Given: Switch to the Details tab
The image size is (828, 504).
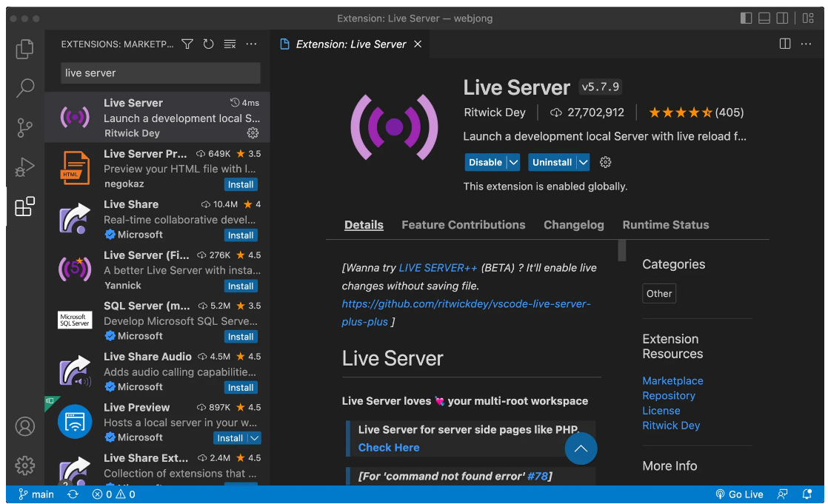Looking at the screenshot, I should [364, 225].
